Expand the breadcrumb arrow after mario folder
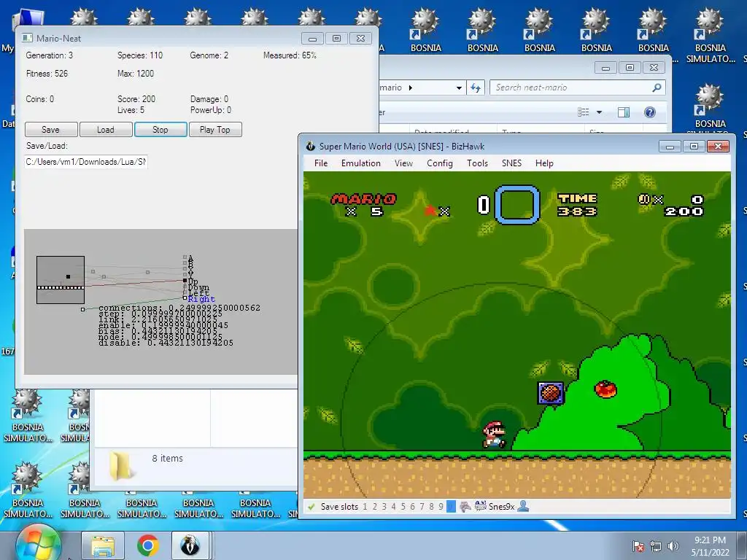 pyautogui.click(x=411, y=87)
